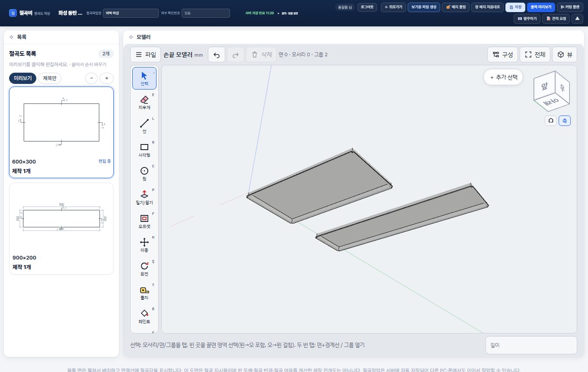The width and height of the screenshot is (588, 372).
Task: Click the 2개 count badge
Action: 106,54
